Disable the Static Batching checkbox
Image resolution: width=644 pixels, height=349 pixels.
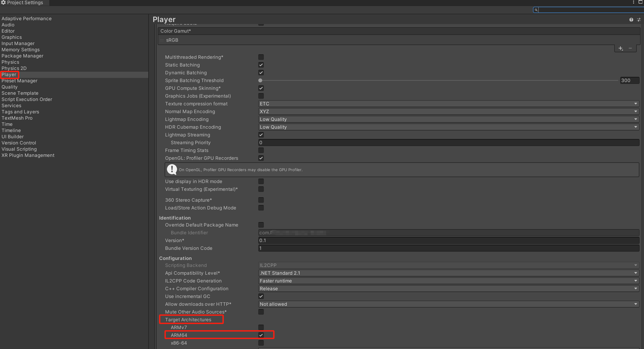[x=261, y=65]
